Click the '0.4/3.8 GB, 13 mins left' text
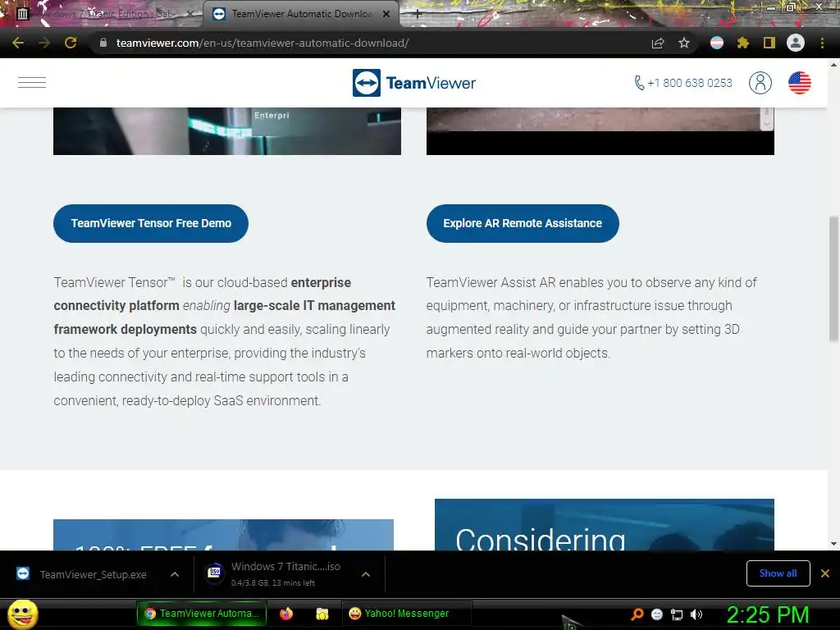Screen dimensions: 840x630 (x=273, y=583)
